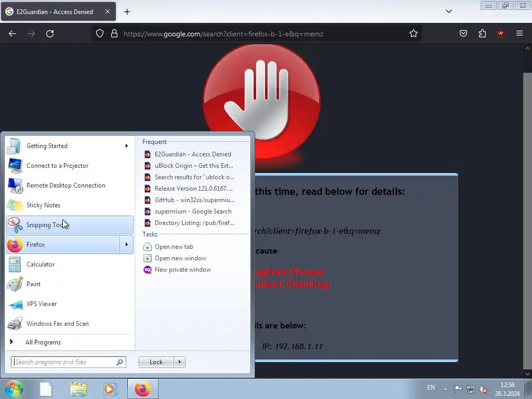Click the muted volume tray icon
This screenshot has width=532, height=399.
point(483,389)
